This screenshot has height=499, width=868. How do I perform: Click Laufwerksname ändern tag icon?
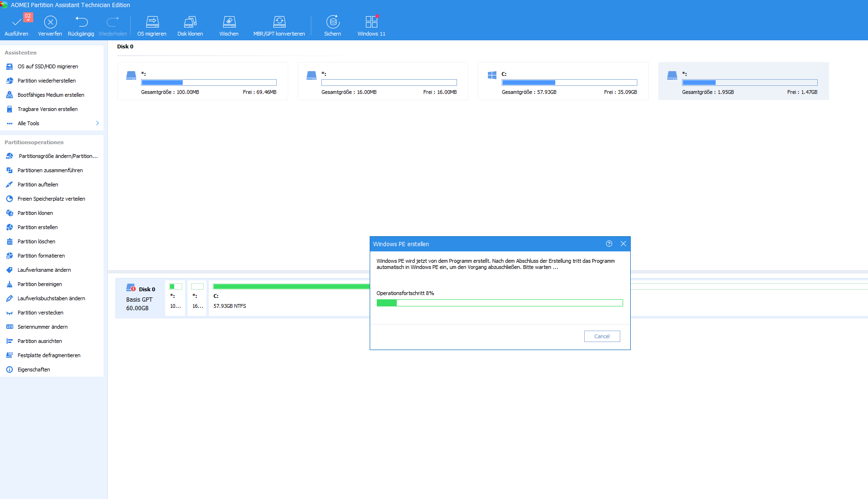[9, 270]
